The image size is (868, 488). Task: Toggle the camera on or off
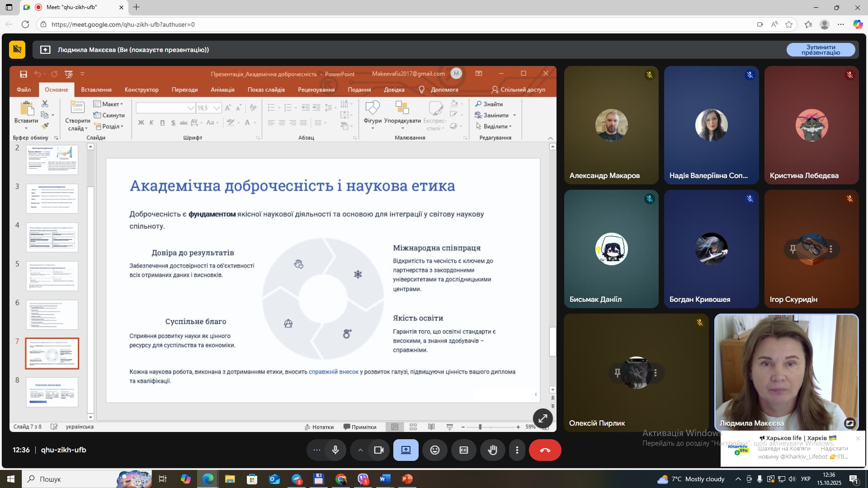(x=379, y=450)
